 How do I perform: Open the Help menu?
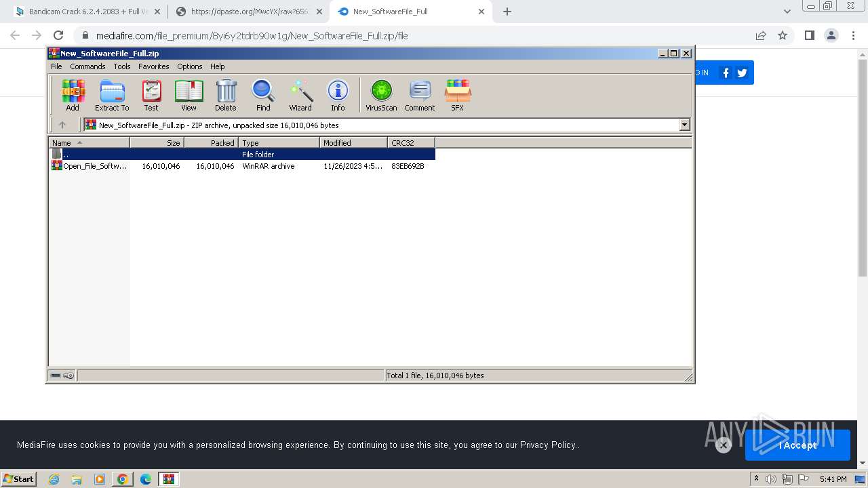217,66
